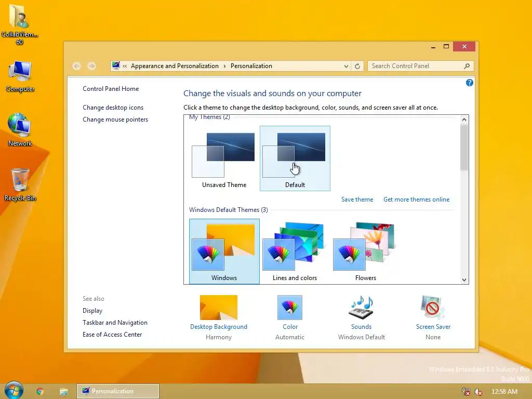Close the Personalization window

pyautogui.click(x=464, y=46)
